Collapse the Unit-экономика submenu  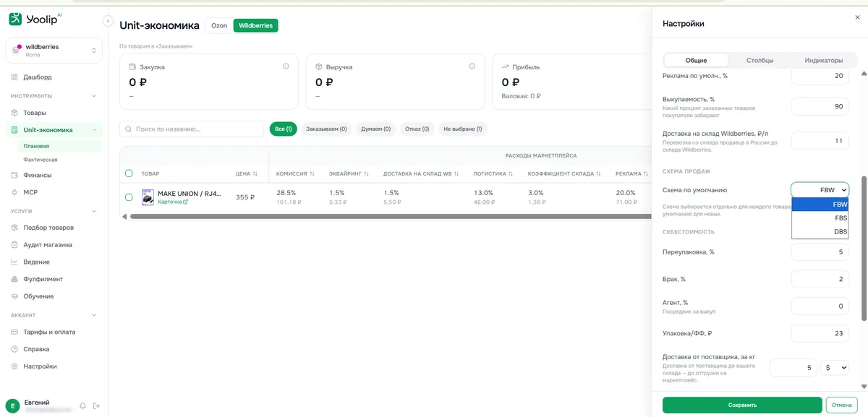93,130
